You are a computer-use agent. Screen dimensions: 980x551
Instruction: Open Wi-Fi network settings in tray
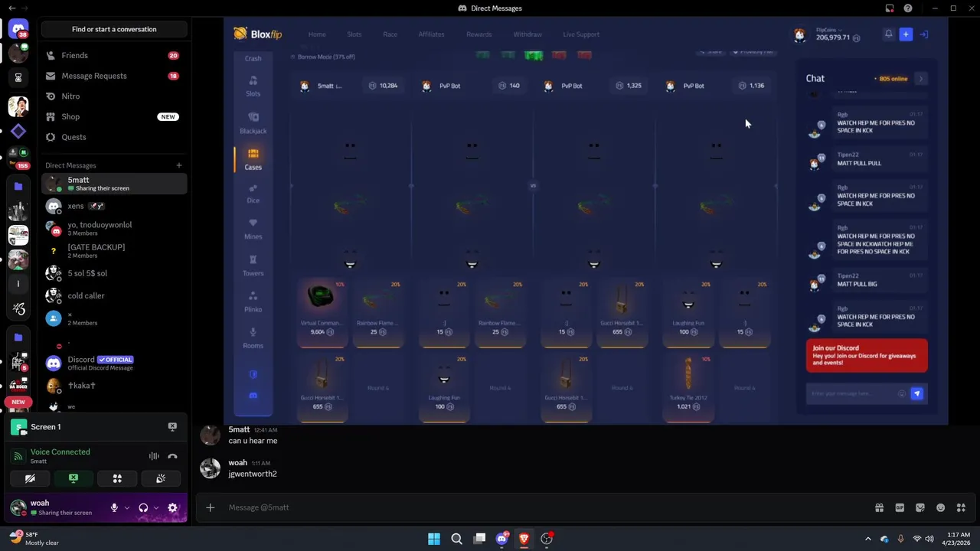(x=917, y=539)
